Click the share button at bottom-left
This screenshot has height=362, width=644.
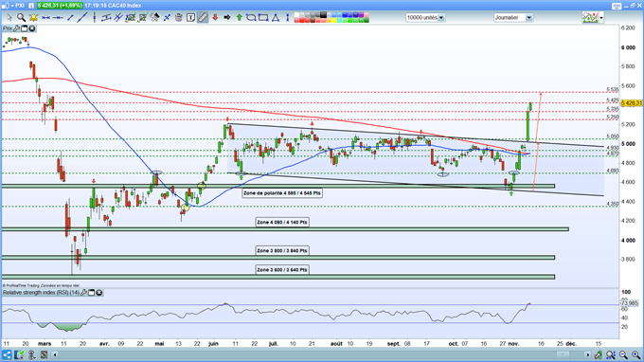tap(7, 354)
